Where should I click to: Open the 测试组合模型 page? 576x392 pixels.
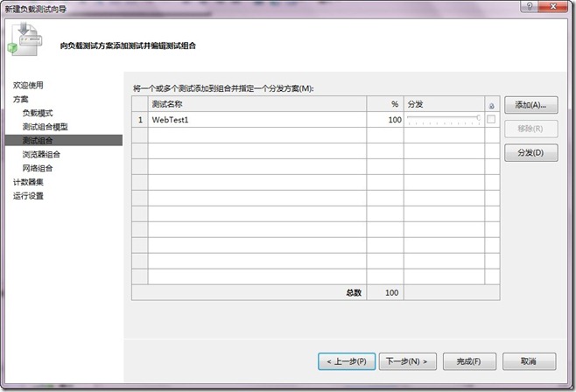[46, 127]
